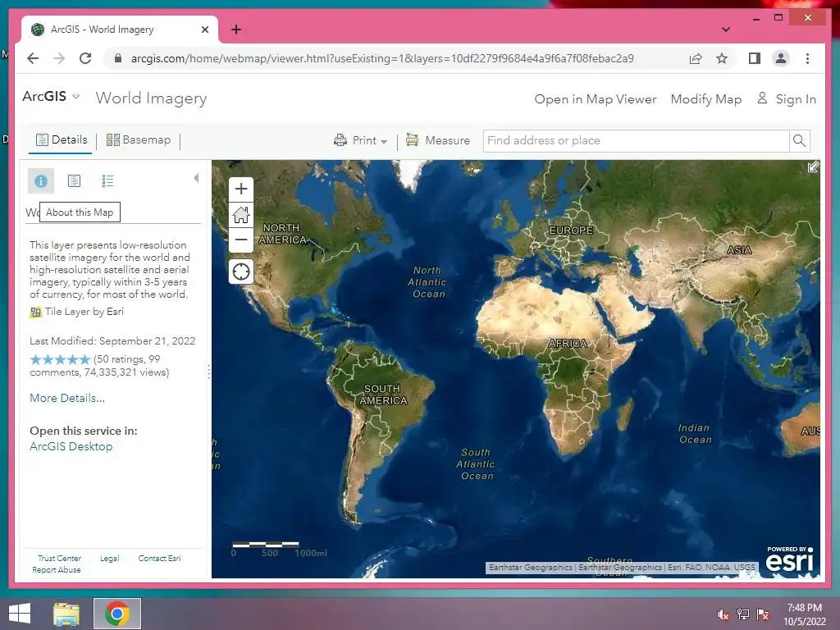Click the search magnifier icon
840x630 pixels.
[x=799, y=140]
